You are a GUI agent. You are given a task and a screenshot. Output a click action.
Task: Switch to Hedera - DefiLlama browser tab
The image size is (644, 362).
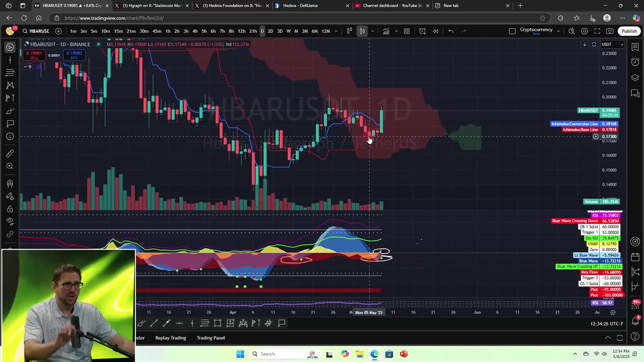point(311,6)
